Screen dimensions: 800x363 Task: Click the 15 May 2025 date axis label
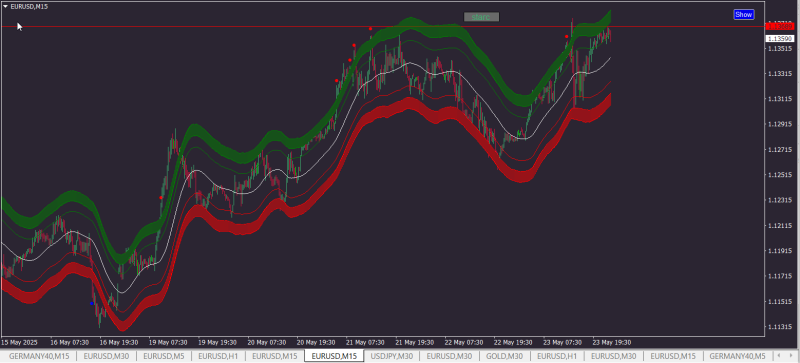click(x=19, y=342)
